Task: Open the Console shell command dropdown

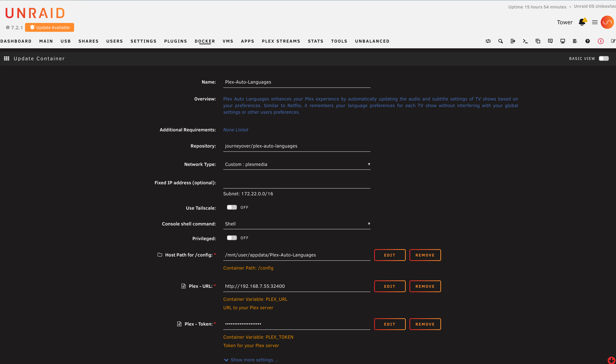Action: (x=297, y=224)
